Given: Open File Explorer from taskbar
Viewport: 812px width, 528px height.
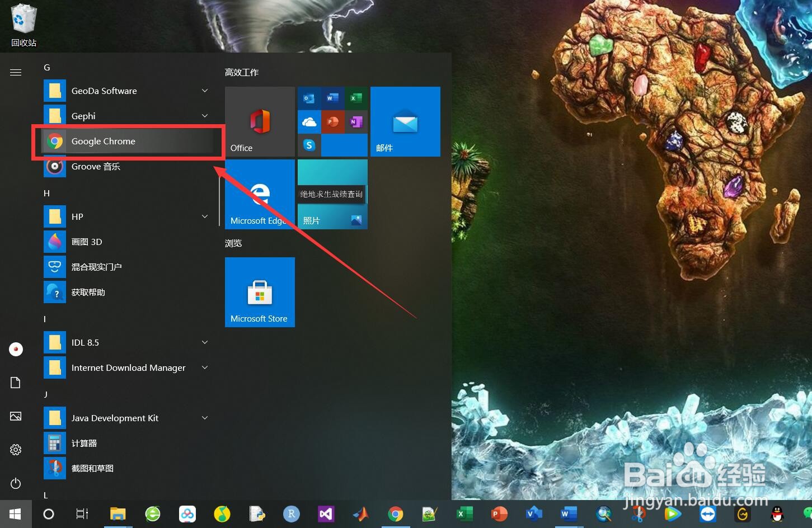Looking at the screenshot, I should 118,513.
